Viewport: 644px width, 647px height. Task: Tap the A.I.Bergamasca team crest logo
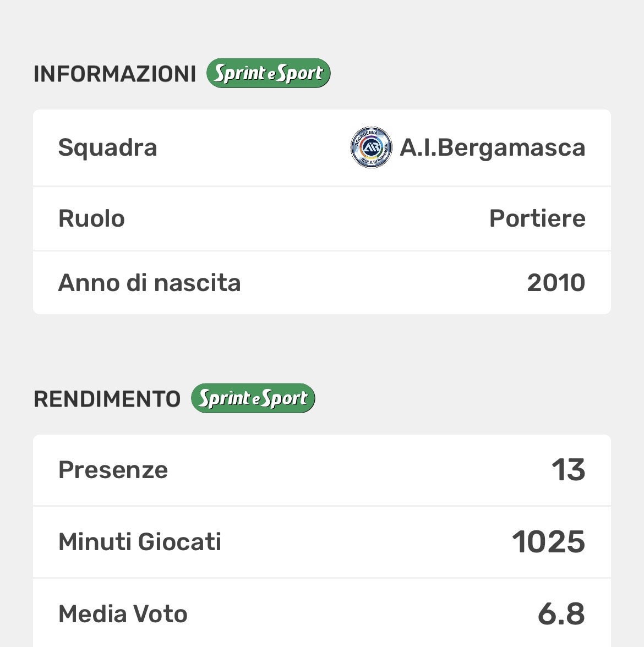point(372,147)
